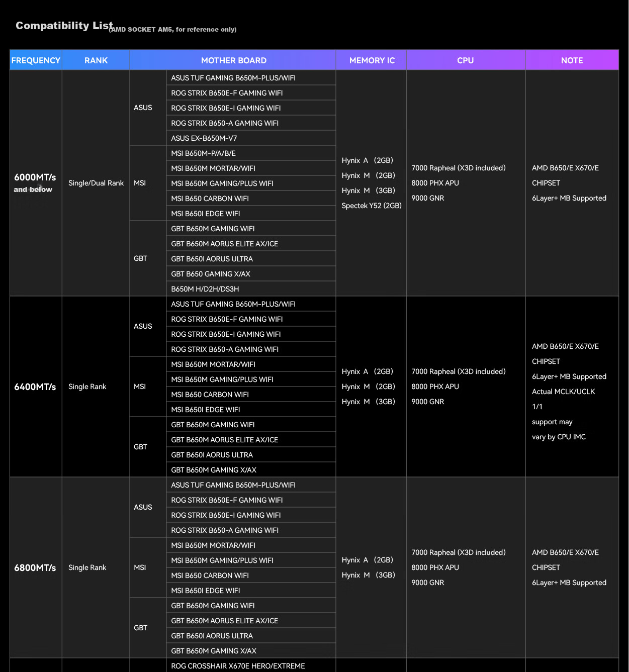Image resolution: width=629 pixels, height=672 pixels.
Task: Select the MEMORY IC column header
Action: (x=372, y=60)
